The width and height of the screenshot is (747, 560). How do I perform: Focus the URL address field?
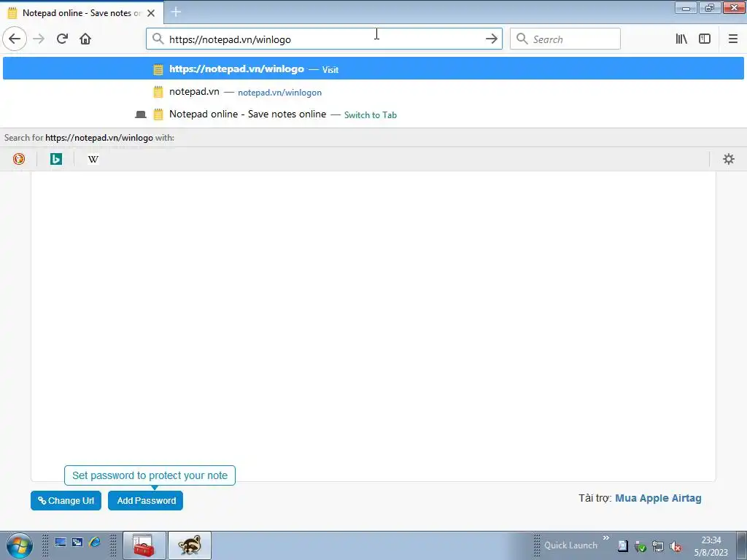pyautogui.click(x=324, y=39)
